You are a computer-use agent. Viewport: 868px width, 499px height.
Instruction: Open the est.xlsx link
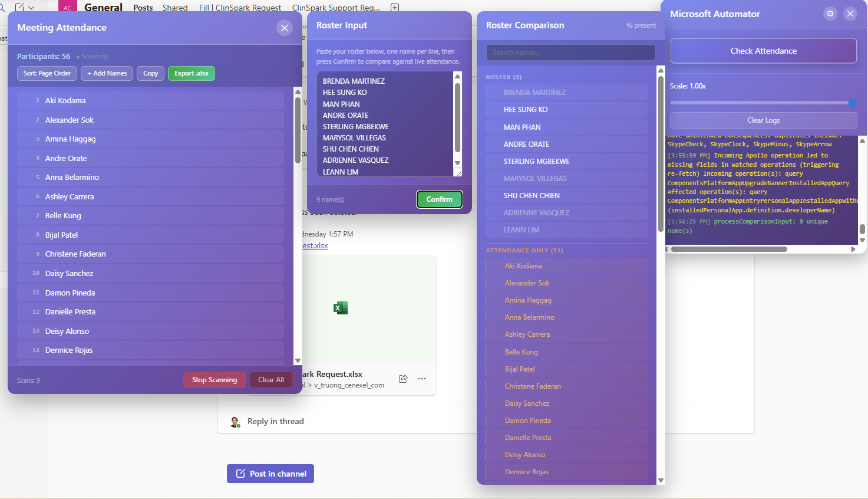tap(315, 245)
